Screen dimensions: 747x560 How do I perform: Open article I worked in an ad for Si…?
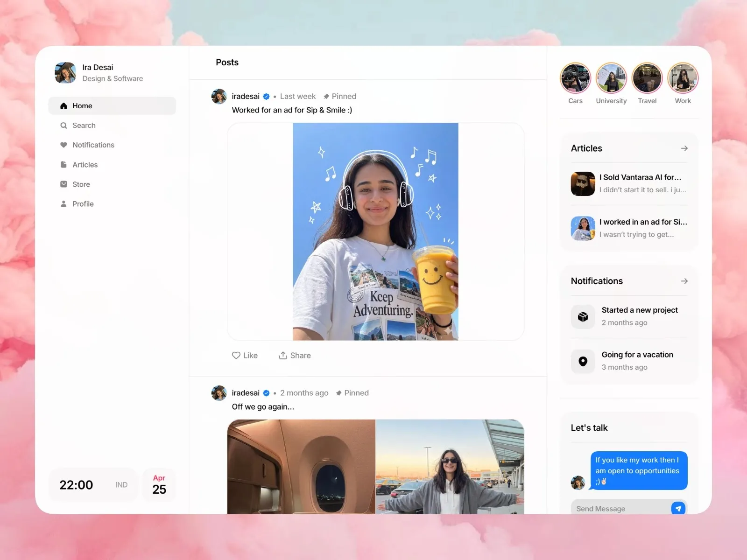(x=629, y=228)
